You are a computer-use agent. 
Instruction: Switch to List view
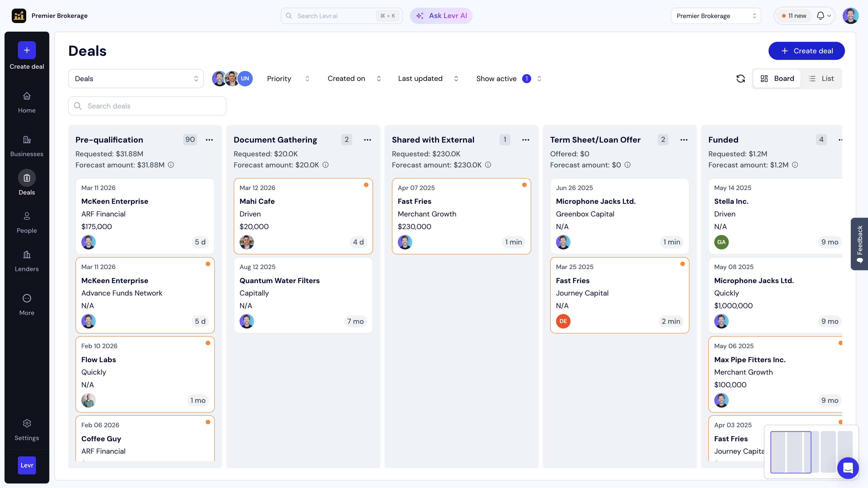tap(821, 78)
